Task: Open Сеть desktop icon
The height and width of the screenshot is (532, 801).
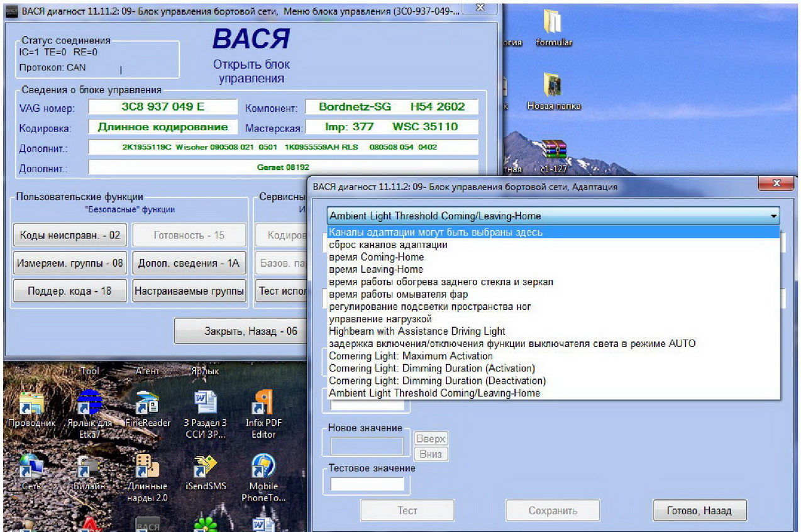Action: (x=31, y=473)
